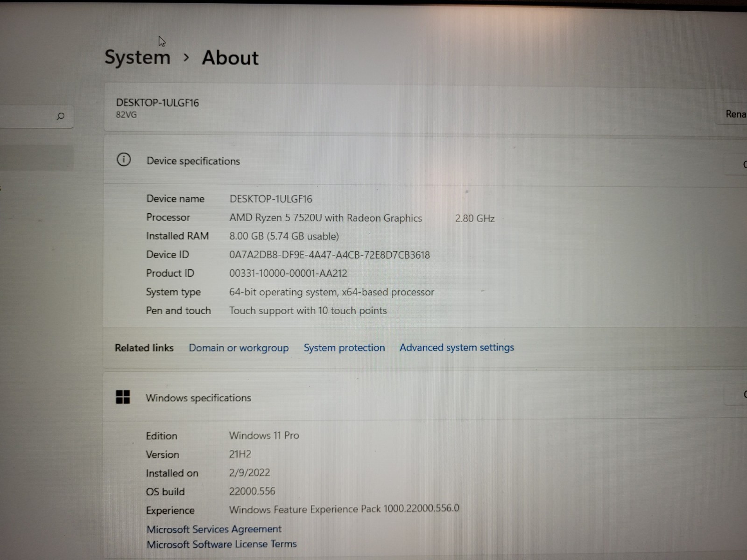Click the System type label
The height and width of the screenshot is (560, 747).
(173, 292)
